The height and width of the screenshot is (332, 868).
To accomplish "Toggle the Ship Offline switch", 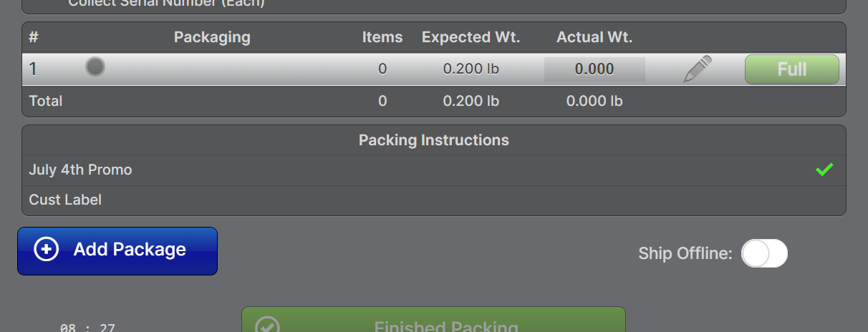I will (764, 253).
